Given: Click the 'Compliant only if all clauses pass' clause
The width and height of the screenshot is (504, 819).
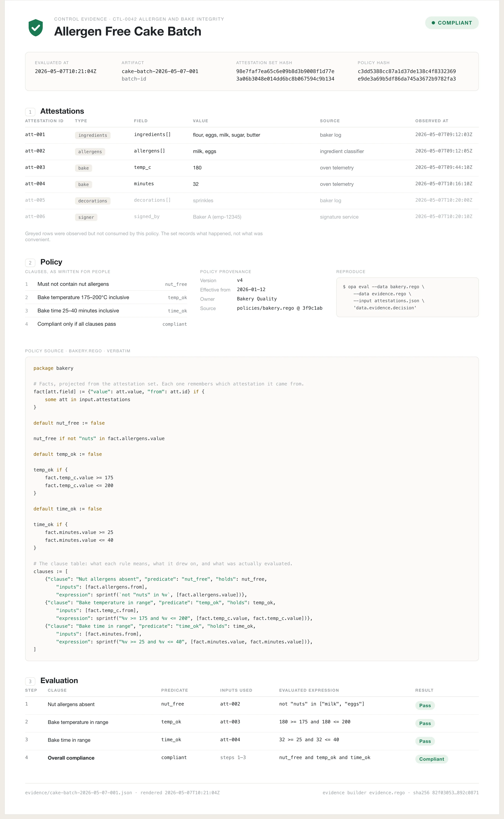Looking at the screenshot, I should click(77, 324).
